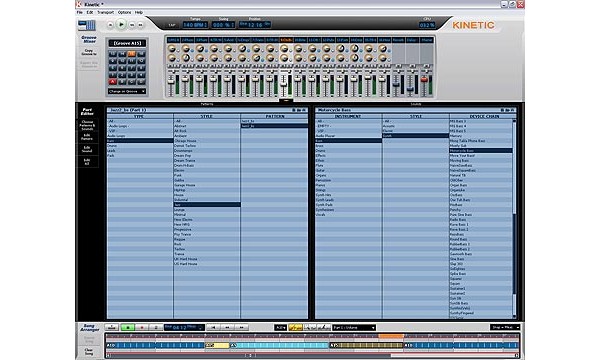Viewport: 600px width, 360px height.
Task: Click the light cyan groove block in timeline
Action: (279, 345)
